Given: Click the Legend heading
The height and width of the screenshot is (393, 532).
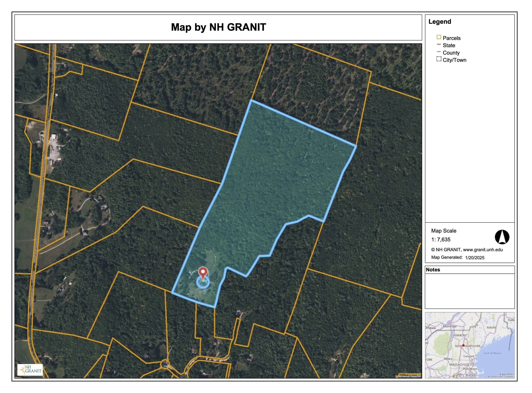Looking at the screenshot, I should pyautogui.click(x=440, y=22).
